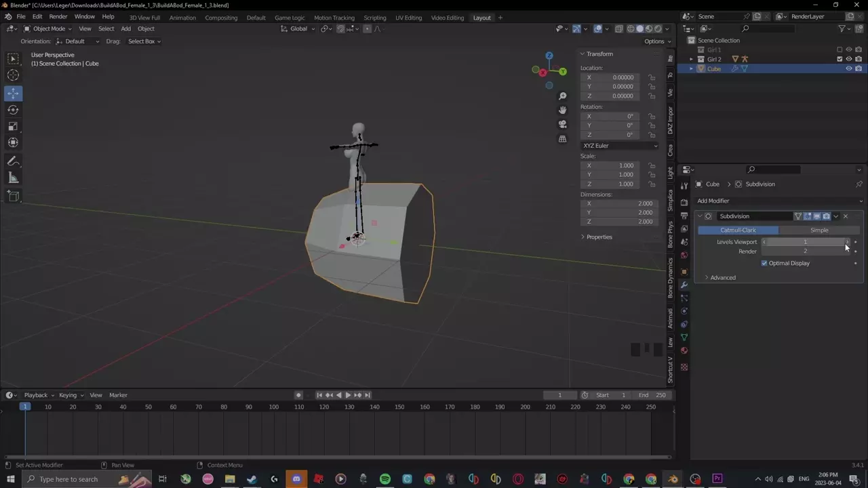The image size is (868, 488).
Task: Select the Scale tool
Action: 13,126
